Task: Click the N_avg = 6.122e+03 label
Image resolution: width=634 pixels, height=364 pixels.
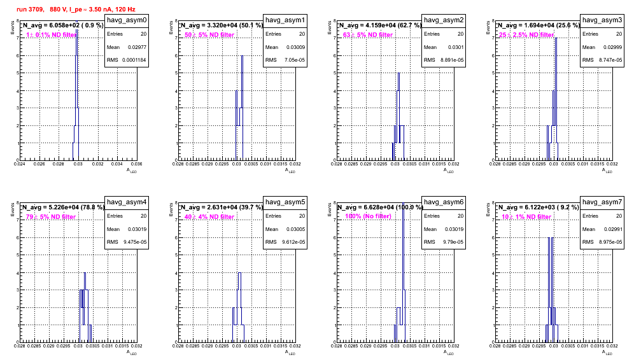Action: 539,207
